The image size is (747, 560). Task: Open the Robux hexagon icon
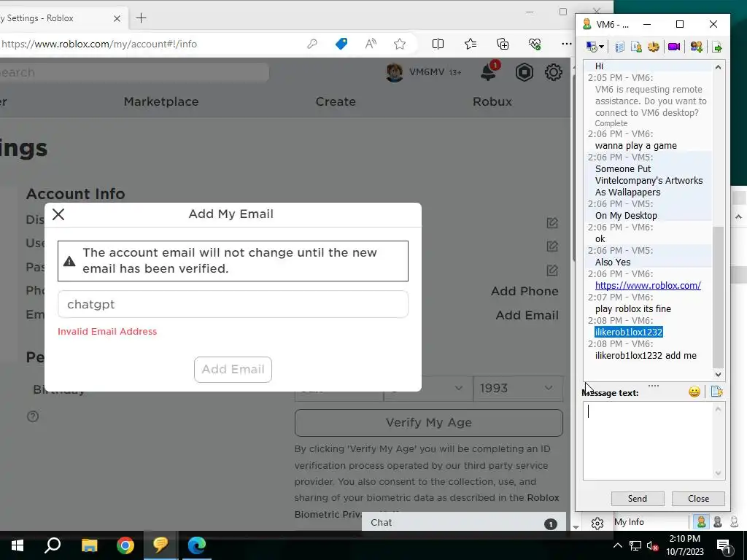click(524, 72)
